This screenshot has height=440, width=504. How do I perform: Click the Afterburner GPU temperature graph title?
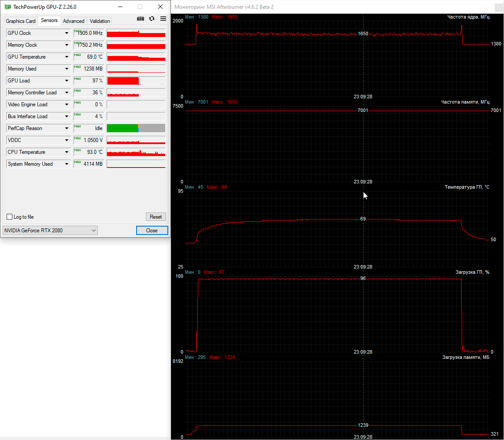467,187
